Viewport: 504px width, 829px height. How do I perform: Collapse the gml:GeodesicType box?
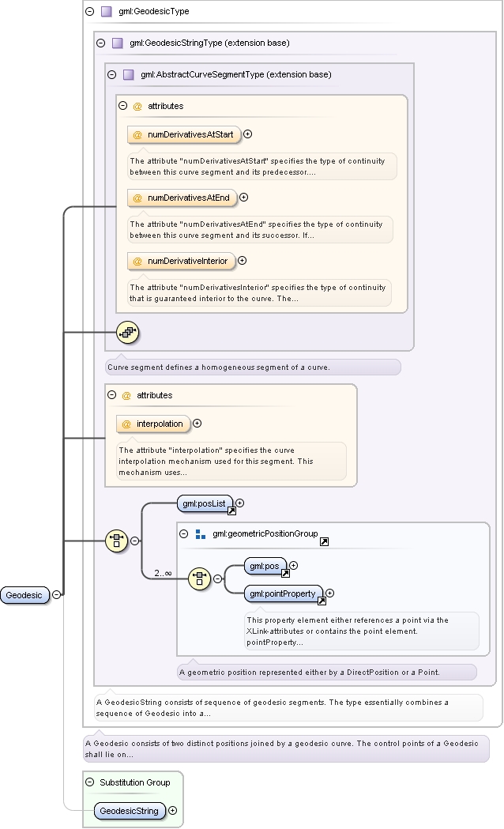[90, 11]
